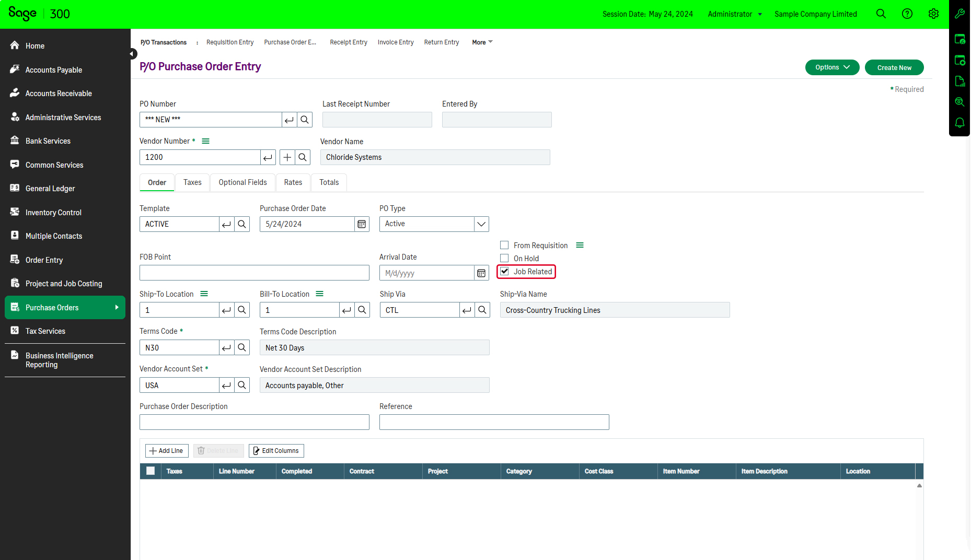Open From Requisition hamburger menu icon
The image size is (971, 560).
580,245
